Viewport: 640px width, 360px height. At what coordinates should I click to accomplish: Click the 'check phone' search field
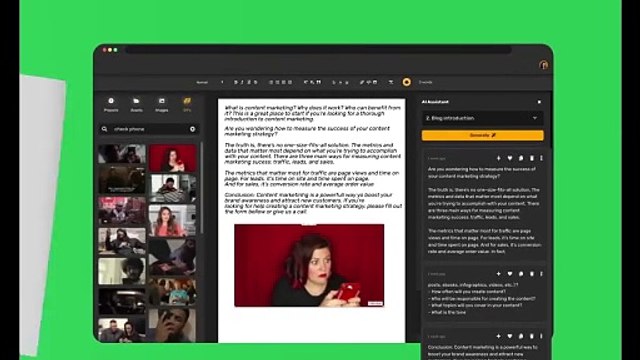(149, 129)
